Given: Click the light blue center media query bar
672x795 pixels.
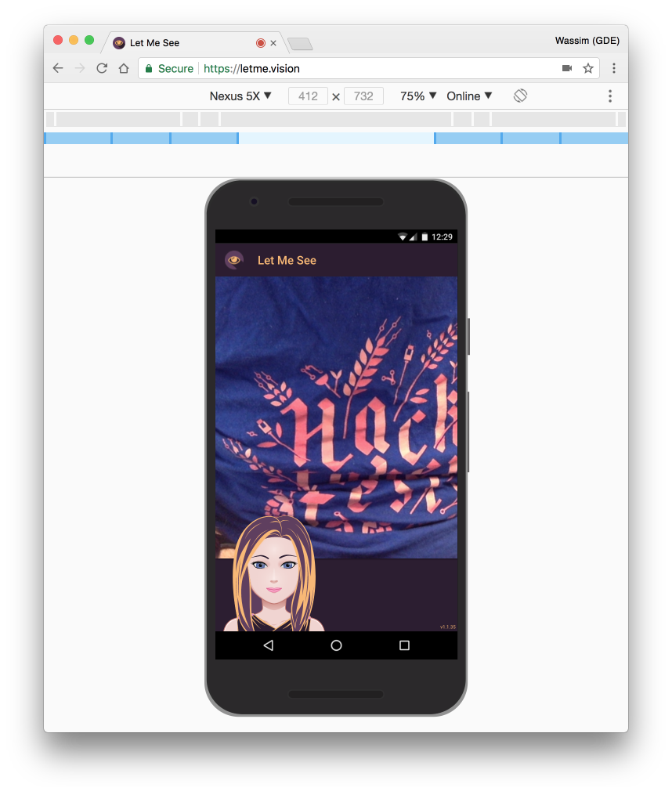Looking at the screenshot, I should click(x=336, y=138).
